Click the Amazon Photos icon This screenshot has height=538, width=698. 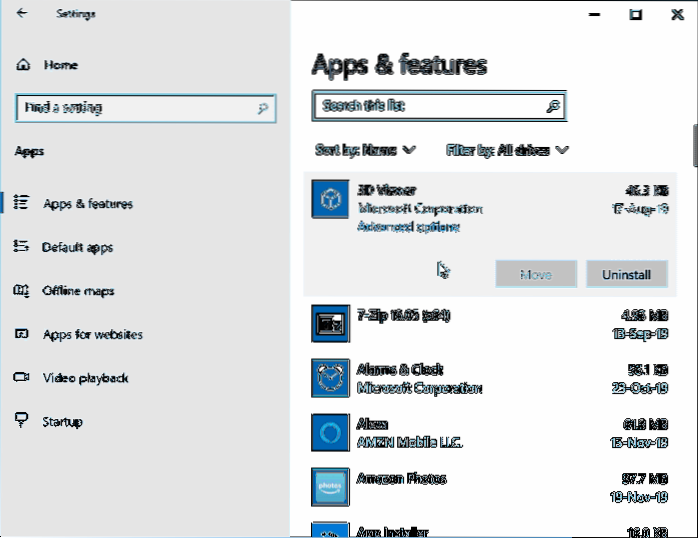tap(328, 486)
